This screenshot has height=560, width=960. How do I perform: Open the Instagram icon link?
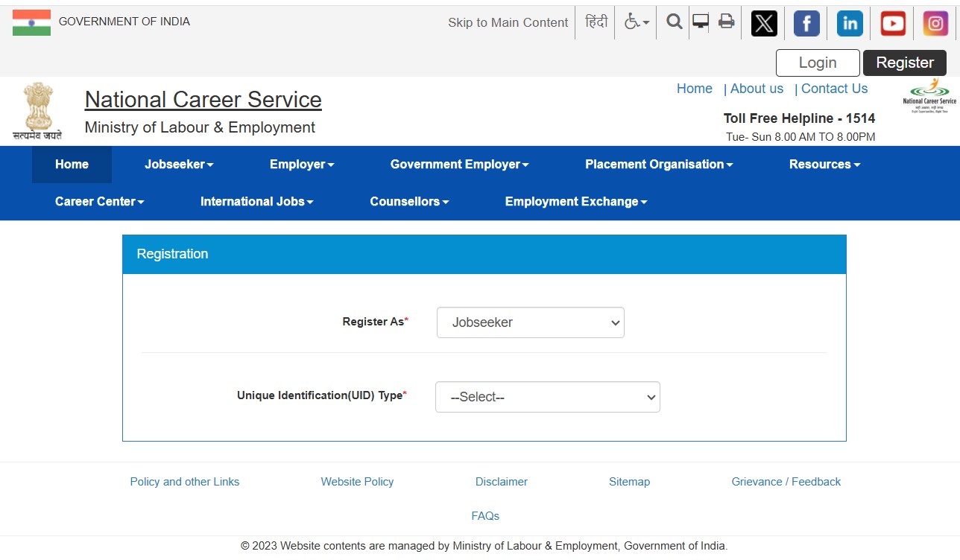tap(935, 24)
